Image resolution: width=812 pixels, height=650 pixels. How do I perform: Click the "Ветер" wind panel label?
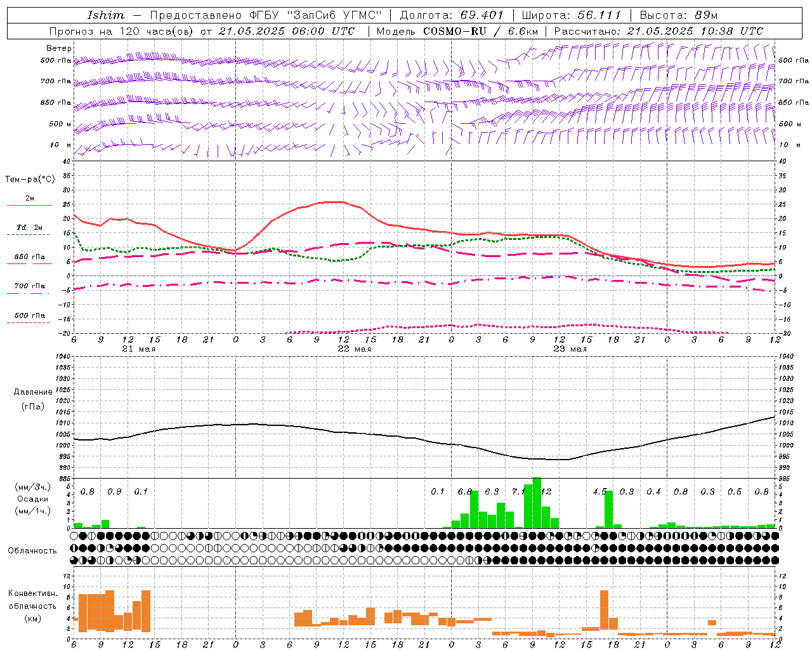pos(58,48)
